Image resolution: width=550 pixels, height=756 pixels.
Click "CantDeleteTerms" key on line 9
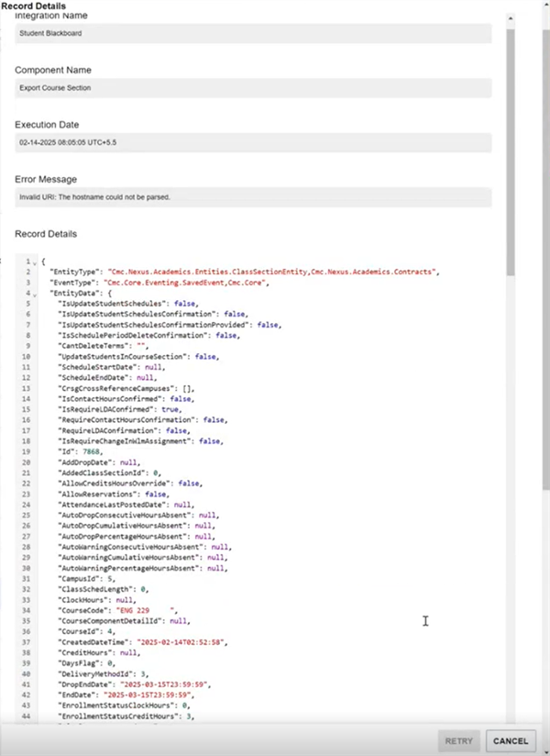click(x=93, y=346)
